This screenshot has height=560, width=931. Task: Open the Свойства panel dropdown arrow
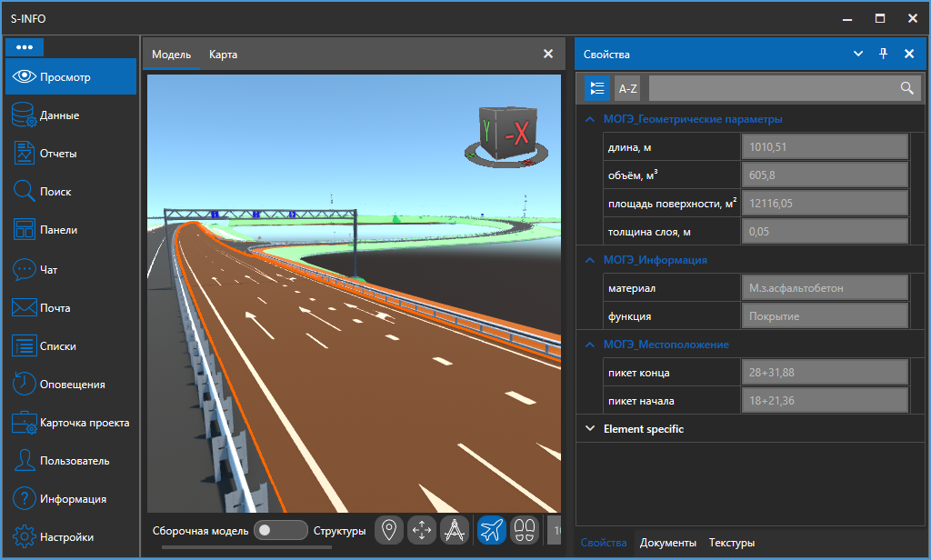pos(857,55)
